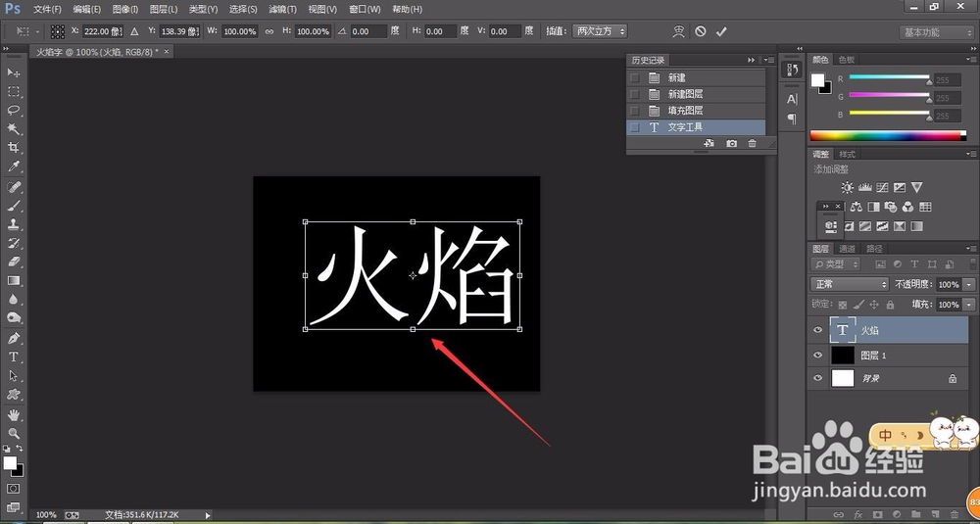Open the Paragraph panel icon

(792, 119)
